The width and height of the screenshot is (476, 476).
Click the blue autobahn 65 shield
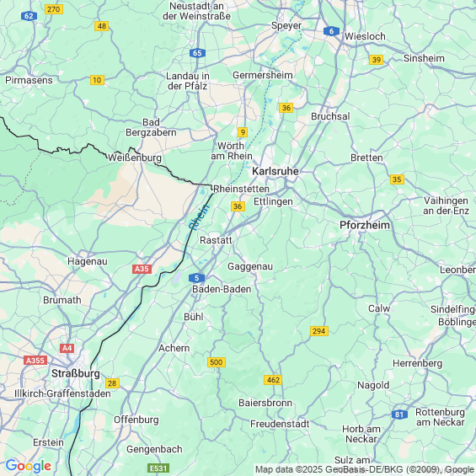point(197,53)
